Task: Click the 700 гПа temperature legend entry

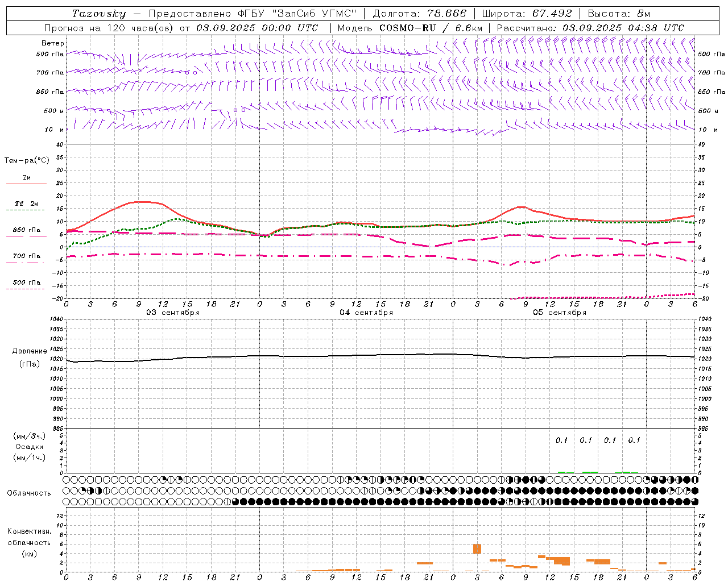Action: (26, 256)
